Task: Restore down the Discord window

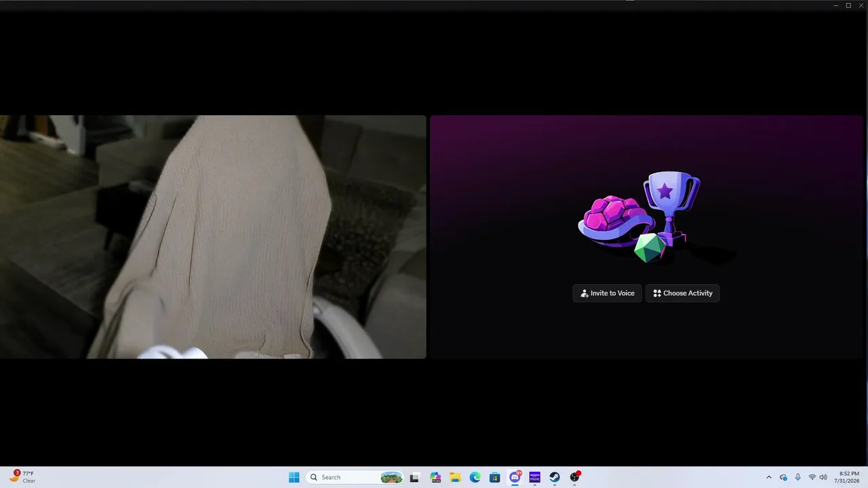Action: (848, 5)
